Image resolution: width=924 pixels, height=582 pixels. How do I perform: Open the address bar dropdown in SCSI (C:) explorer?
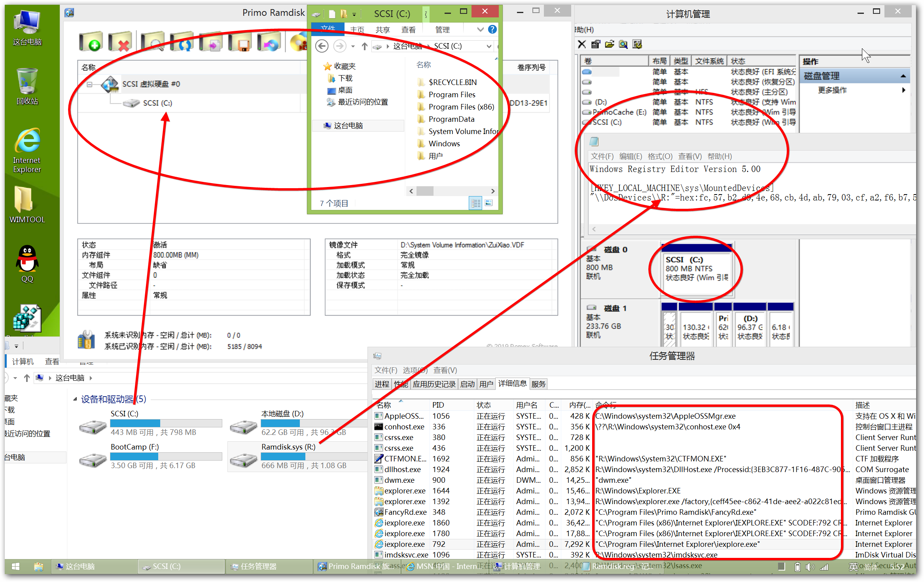489,46
